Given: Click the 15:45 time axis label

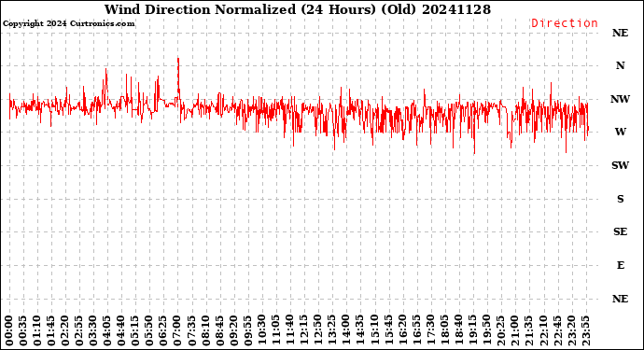Looking at the screenshot, I should pos(388,331).
